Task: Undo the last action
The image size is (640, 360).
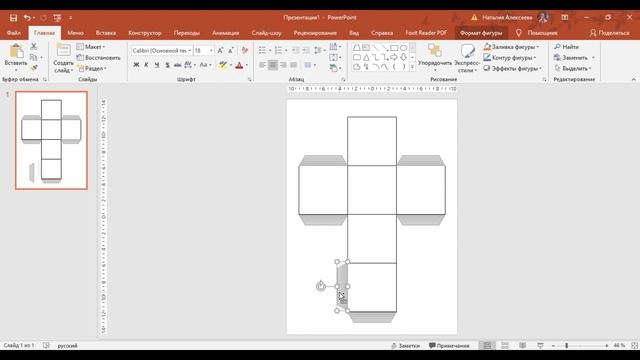Action: point(27,18)
